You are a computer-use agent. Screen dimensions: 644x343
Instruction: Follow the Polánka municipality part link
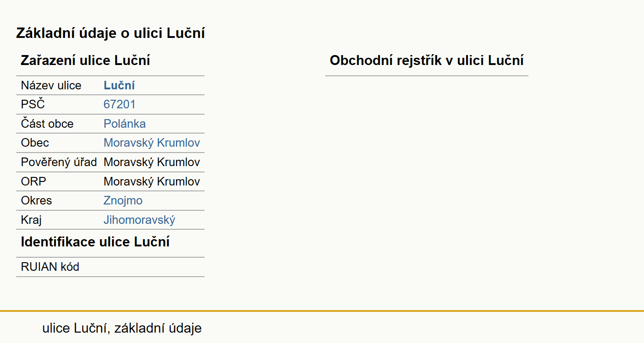[125, 124]
